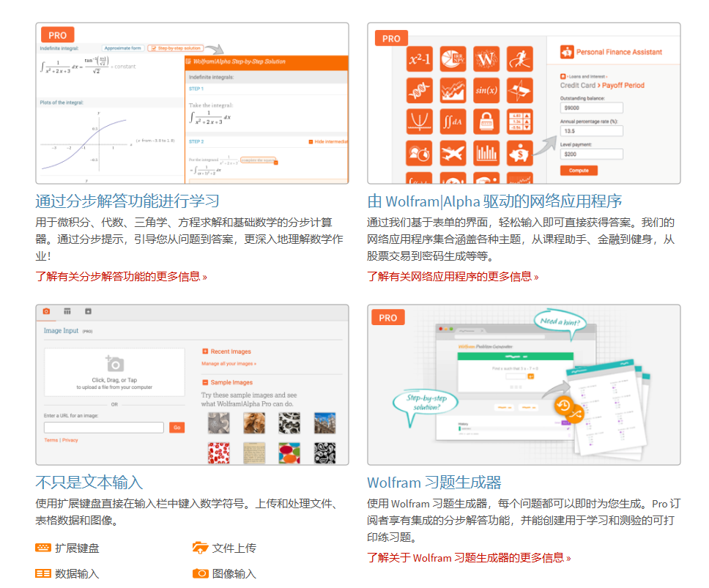Select the W word app tile
709x588 pixels.
486,59
